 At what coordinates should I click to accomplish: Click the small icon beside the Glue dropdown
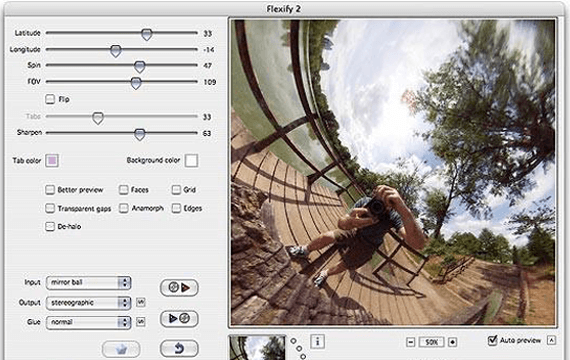click(141, 321)
